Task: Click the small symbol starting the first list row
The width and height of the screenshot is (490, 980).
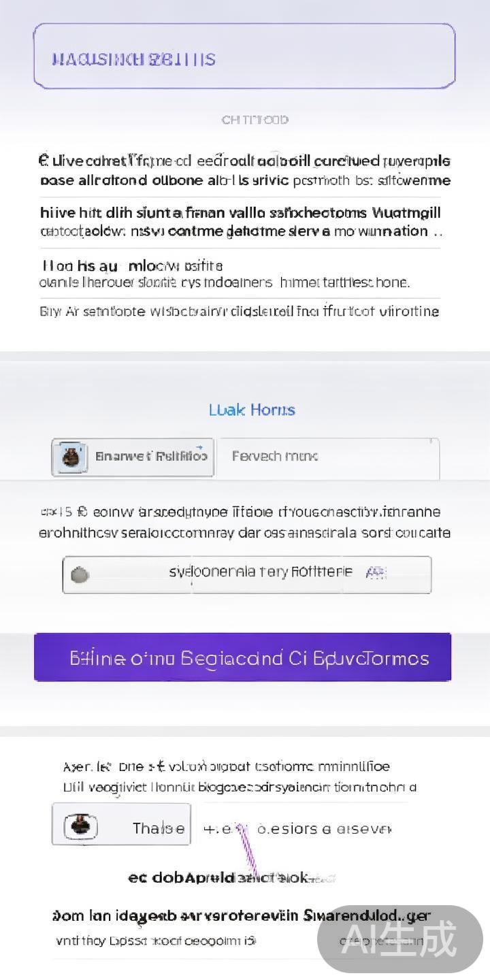Action: point(44,161)
